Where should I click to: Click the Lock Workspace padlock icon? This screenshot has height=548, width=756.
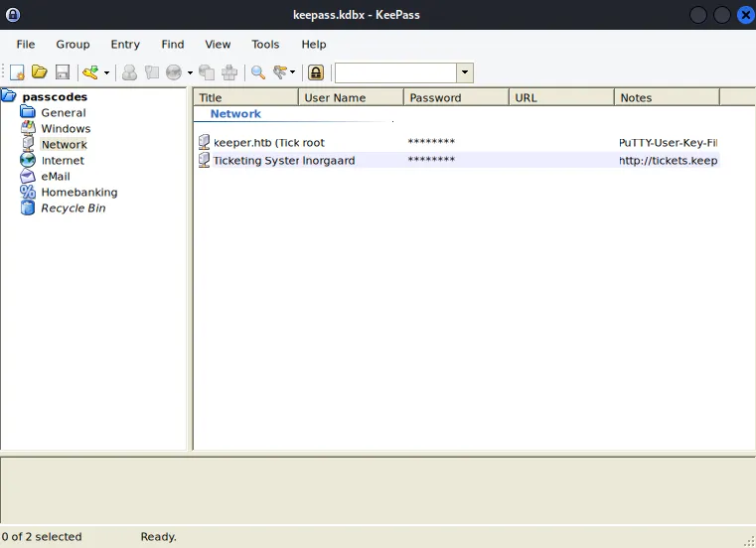coord(316,72)
